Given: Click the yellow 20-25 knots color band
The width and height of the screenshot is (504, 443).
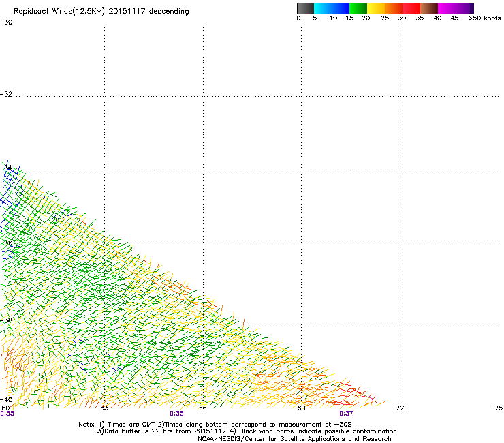Looking at the screenshot, I should (376, 8).
